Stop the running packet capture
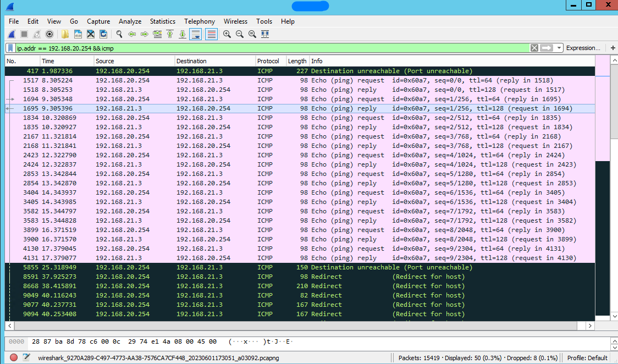 (24, 34)
